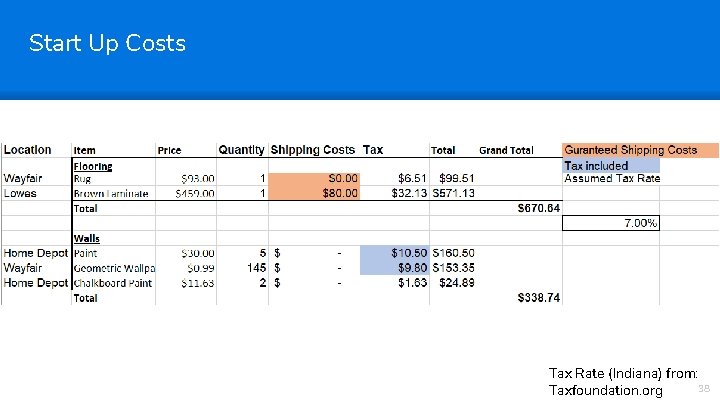
Task: Select the Location column header
Action: [x=27, y=150]
